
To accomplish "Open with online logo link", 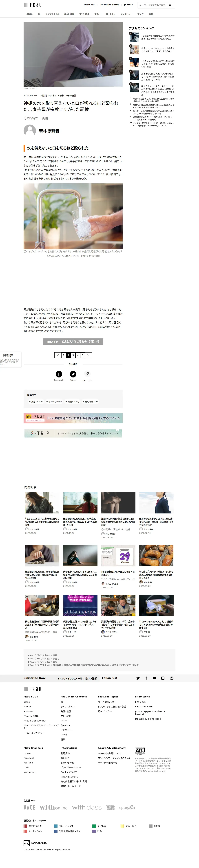I will point(54,807).
